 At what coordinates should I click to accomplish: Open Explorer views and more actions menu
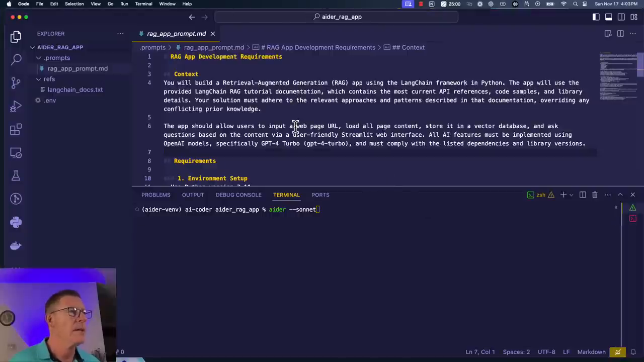(120, 34)
